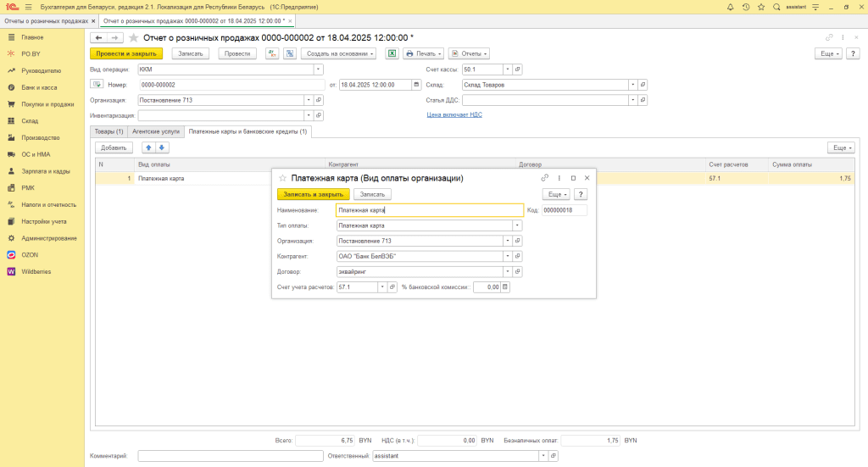The height and width of the screenshot is (467, 868).
Task: Open Счет кассы 50.1 record
Action: (x=518, y=69)
